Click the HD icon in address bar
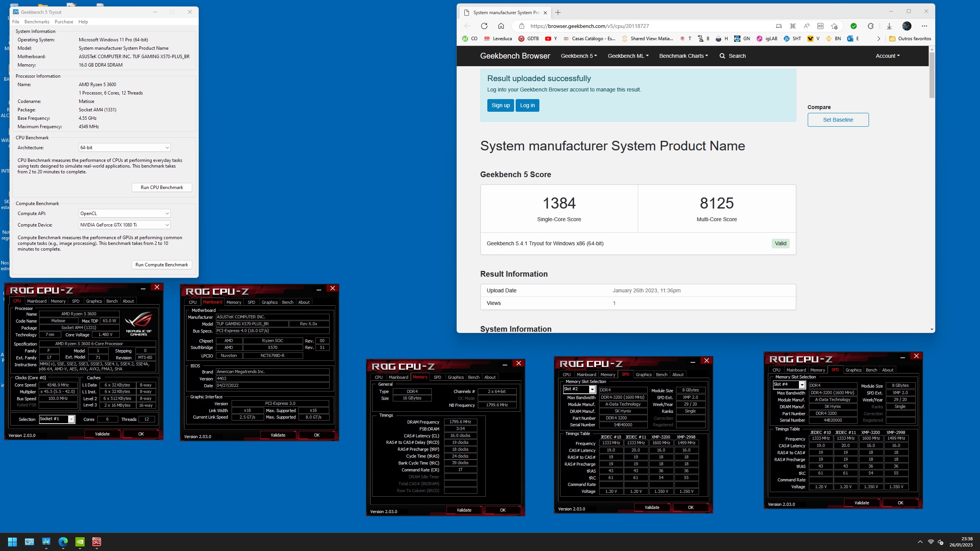 820,26
